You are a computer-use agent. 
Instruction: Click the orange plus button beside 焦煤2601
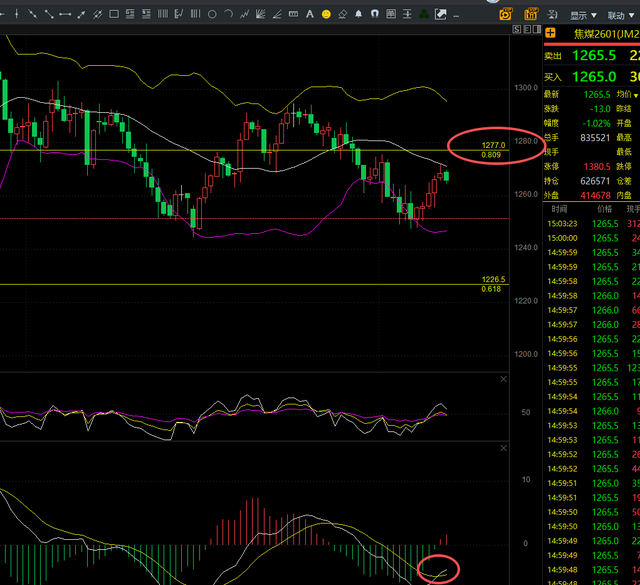[x=551, y=34]
